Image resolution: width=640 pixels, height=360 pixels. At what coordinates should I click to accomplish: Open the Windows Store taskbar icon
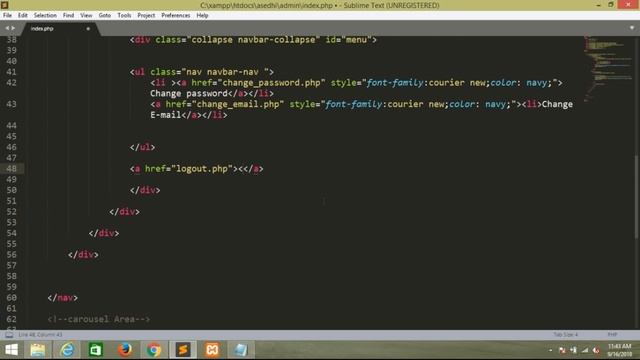pos(96,350)
